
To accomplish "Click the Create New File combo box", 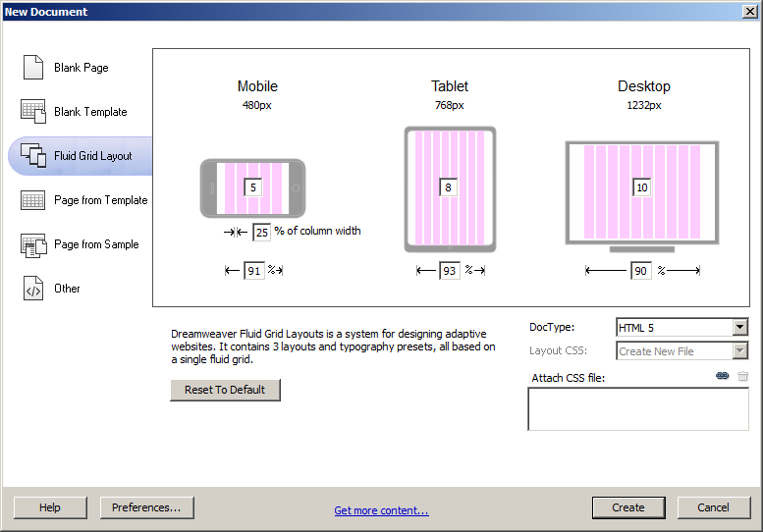I will tap(681, 350).
